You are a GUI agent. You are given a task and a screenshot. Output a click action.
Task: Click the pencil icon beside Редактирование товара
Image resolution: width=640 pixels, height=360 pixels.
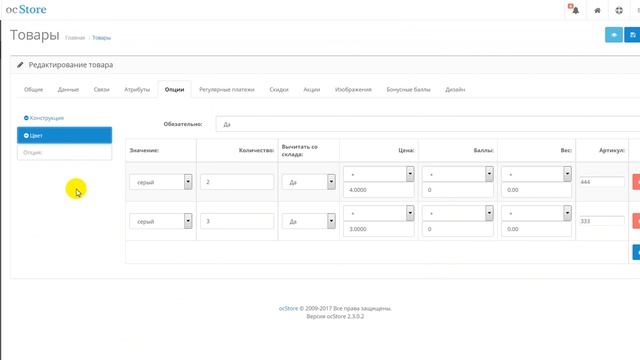[x=20, y=65]
